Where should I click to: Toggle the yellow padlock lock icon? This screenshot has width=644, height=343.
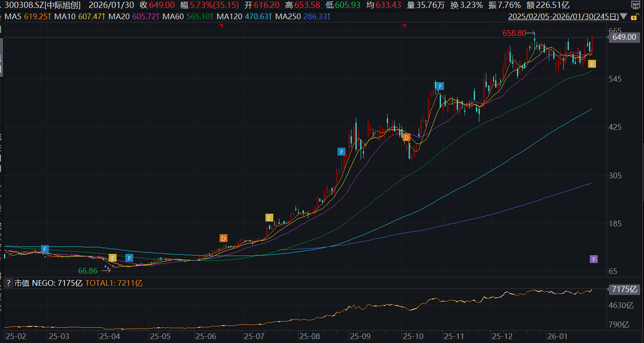point(633,17)
